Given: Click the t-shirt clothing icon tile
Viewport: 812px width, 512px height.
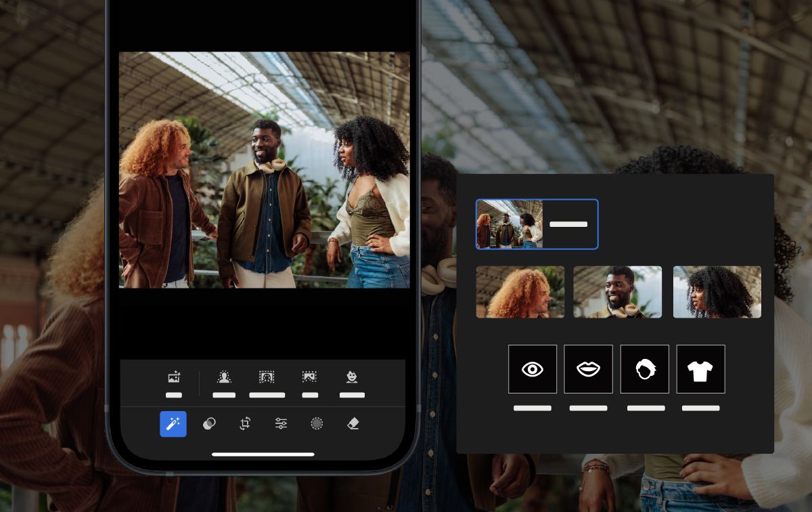Looking at the screenshot, I should click(701, 369).
